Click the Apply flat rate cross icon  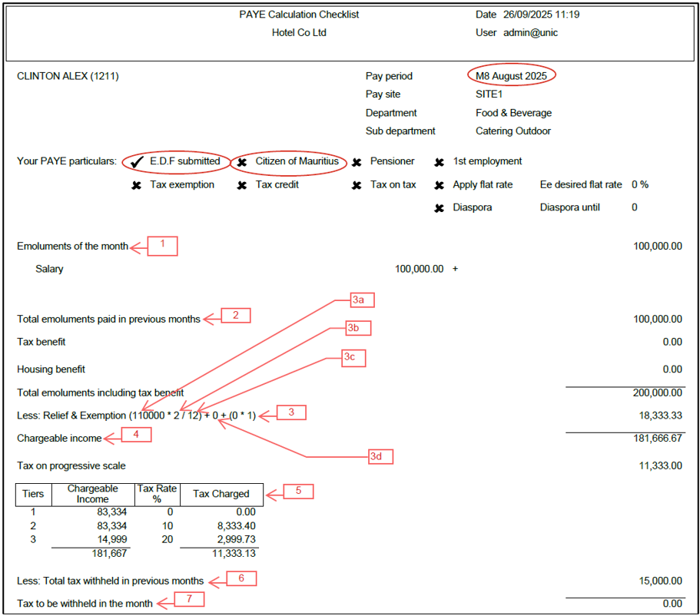pyautogui.click(x=439, y=185)
